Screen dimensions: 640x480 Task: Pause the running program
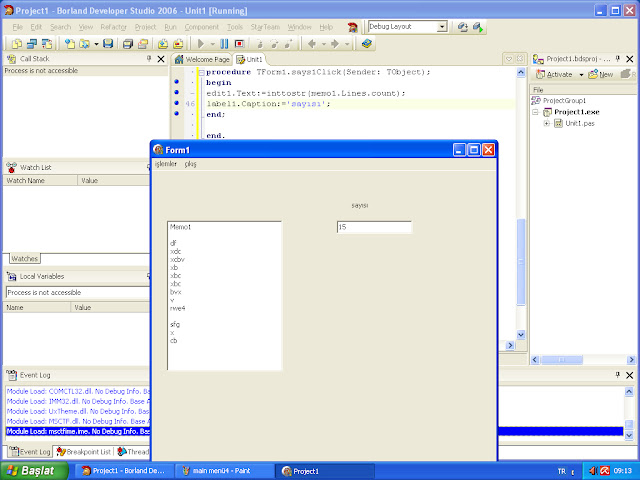click(224, 44)
